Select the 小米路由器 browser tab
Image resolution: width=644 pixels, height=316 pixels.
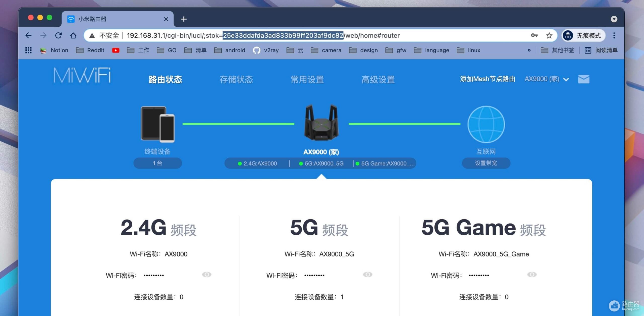(x=117, y=19)
